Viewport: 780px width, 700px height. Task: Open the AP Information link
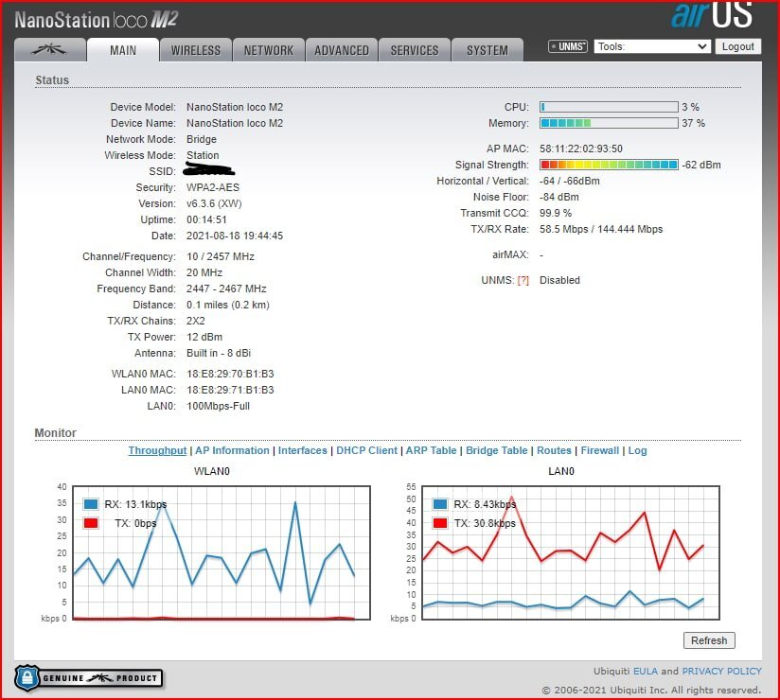point(232,450)
